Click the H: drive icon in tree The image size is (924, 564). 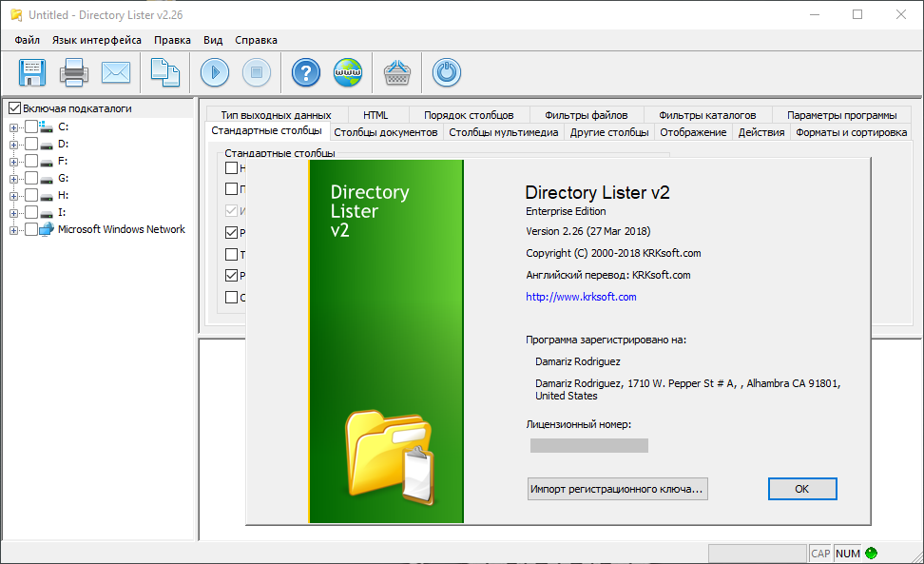pyautogui.click(x=46, y=196)
